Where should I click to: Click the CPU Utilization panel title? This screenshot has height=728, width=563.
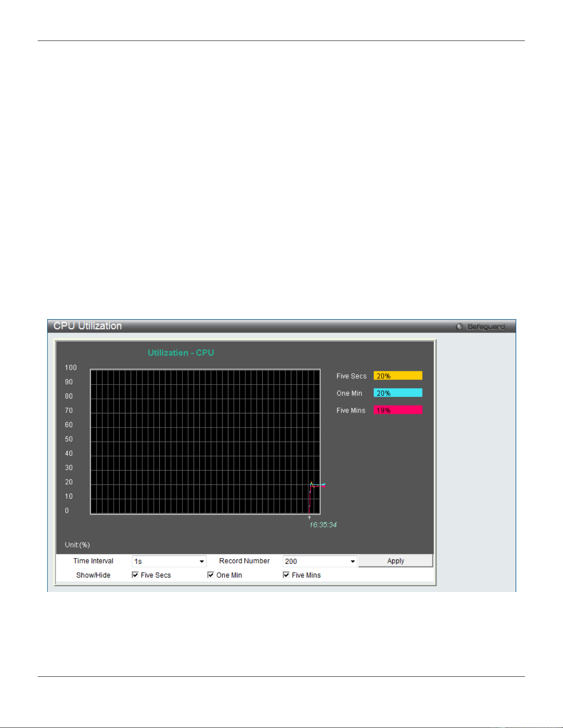click(88, 326)
